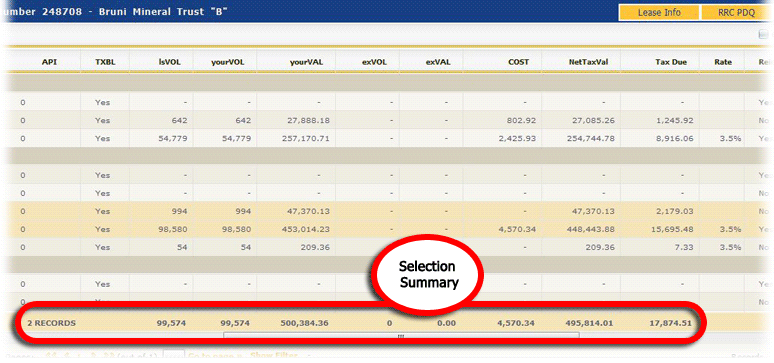Screen dimensions: 774x363
Task: Select the TXBL column header
Action: (x=105, y=62)
